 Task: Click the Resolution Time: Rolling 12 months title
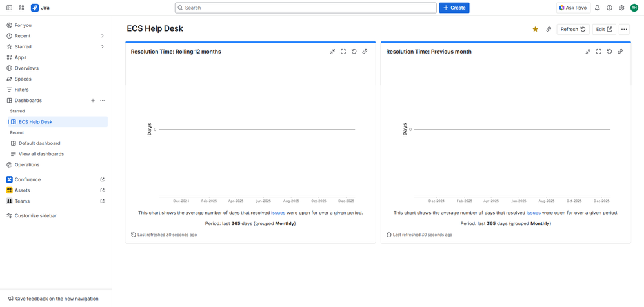tap(176, 52)
